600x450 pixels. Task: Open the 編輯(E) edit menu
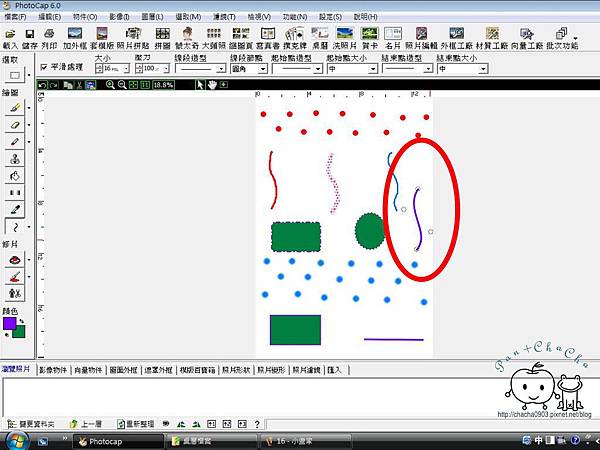point(50,17)
